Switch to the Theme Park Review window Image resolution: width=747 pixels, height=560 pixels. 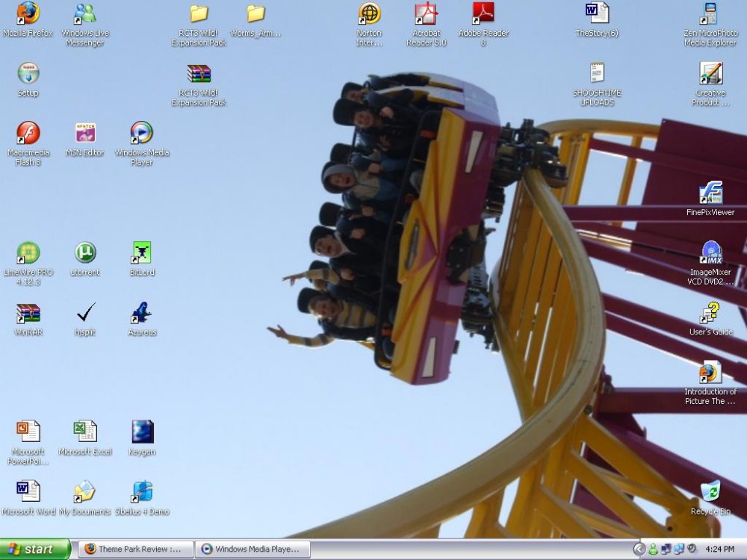(134, 549)
